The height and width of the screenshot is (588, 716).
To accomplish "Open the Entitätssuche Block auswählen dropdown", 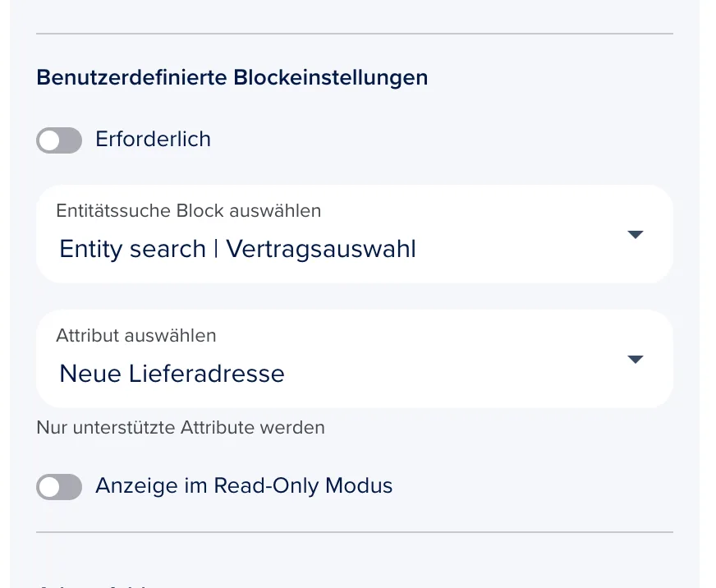I will 355,234.
